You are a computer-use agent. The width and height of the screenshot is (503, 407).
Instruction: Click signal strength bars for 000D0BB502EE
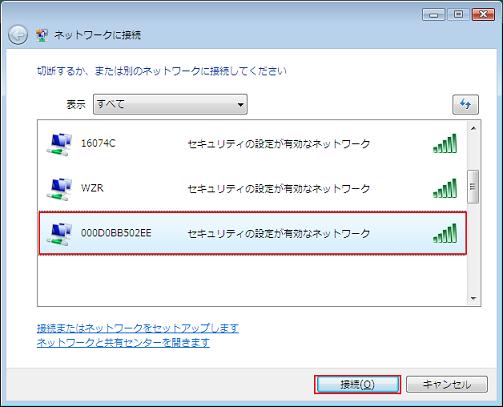tap(445, 233)
